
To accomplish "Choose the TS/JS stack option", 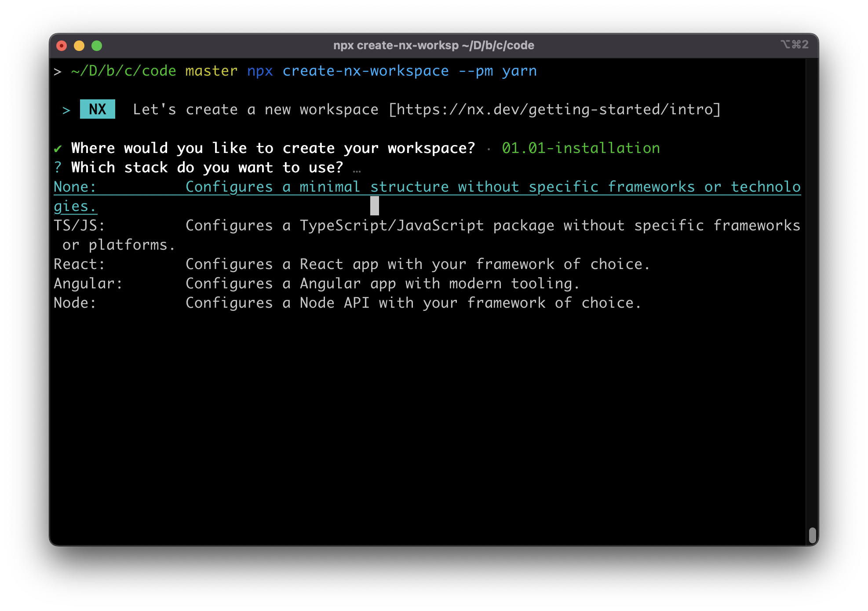I will tap(79, 225).
